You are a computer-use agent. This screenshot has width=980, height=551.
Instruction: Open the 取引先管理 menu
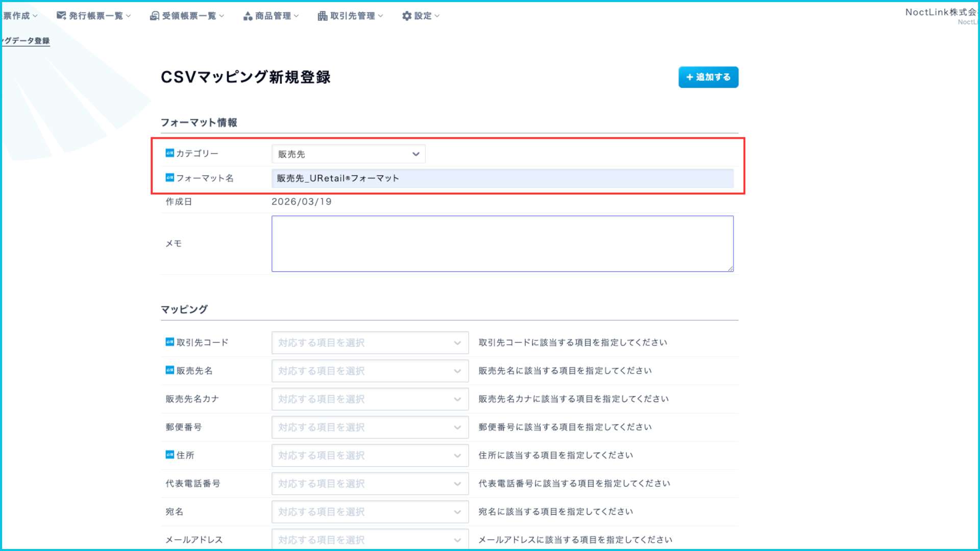(353, 16)
